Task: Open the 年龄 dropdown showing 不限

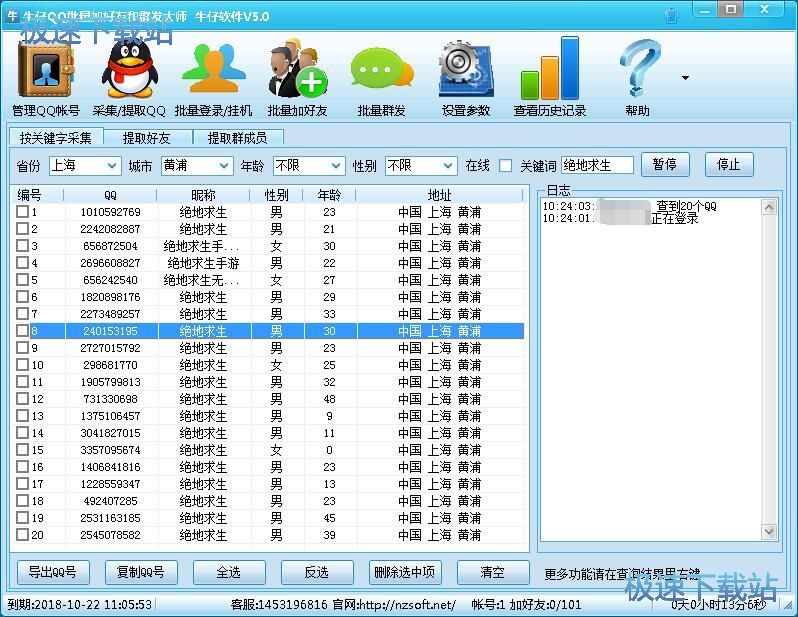Action: tap(309, 165)
